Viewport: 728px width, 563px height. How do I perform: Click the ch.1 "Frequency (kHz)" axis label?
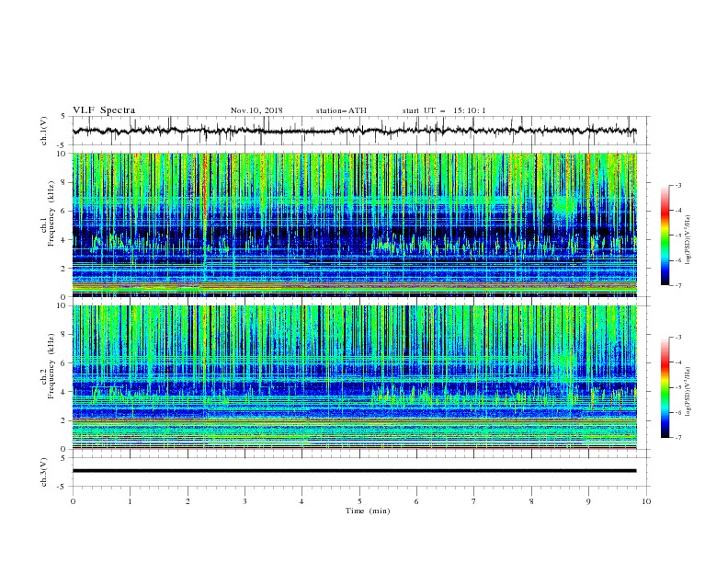tap(51, 212)
